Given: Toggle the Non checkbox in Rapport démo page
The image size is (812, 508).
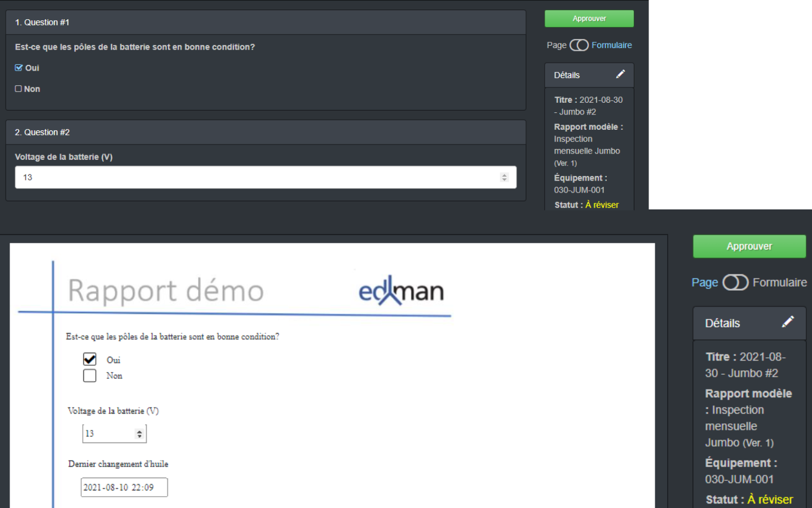Looking at the screenshot, I should point(90,375).
